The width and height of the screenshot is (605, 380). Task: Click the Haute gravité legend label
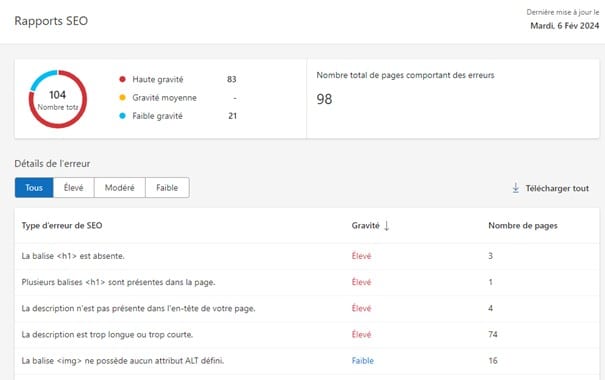pyautogui.click(x=158, y=79)
